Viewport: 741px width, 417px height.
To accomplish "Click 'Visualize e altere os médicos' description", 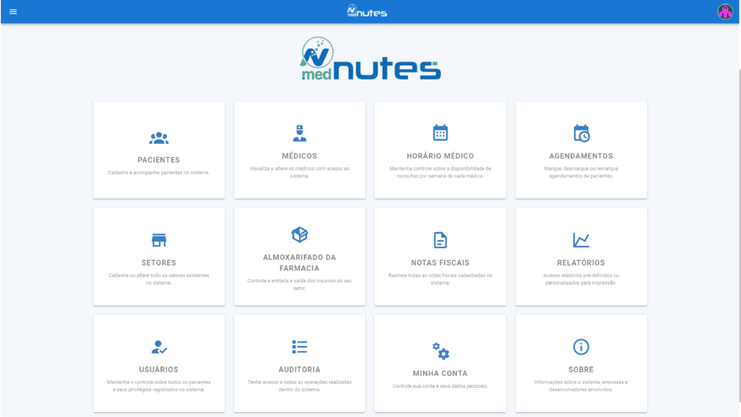I will pos(299,172).
